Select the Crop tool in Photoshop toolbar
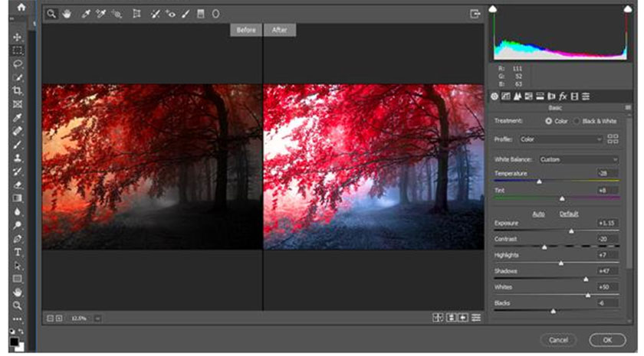The height and width of the screenshot is (356, 644). 17,90
